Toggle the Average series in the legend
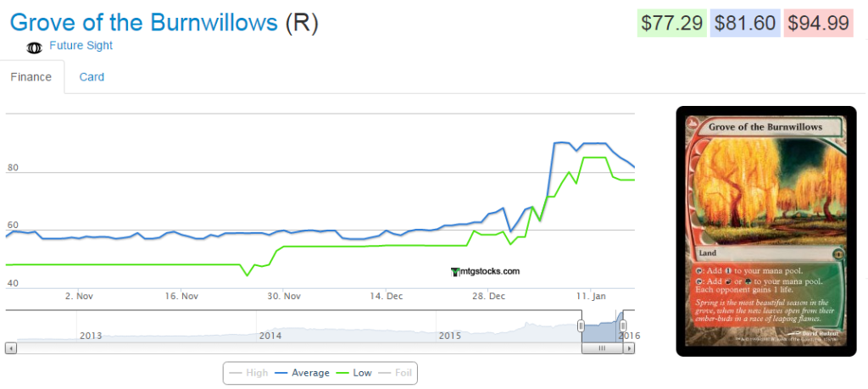Screen dimensions: 868x389 tap(301, 373)
